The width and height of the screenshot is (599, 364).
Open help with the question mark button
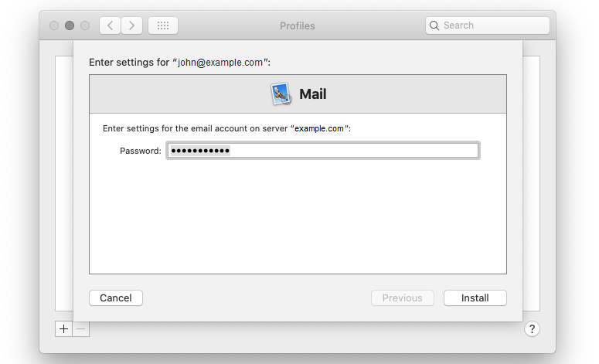click(532, 328)
